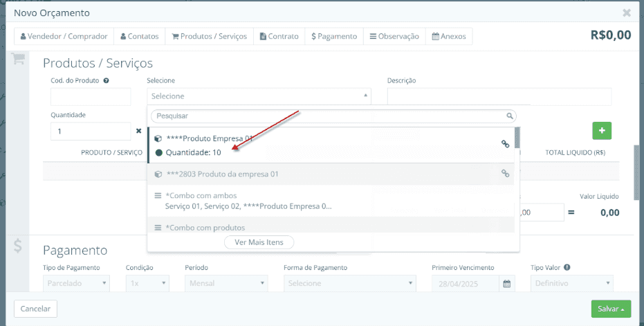Click the magnifier icon in Pesquisar
644x326 pixels.
[x=509, y=116]
